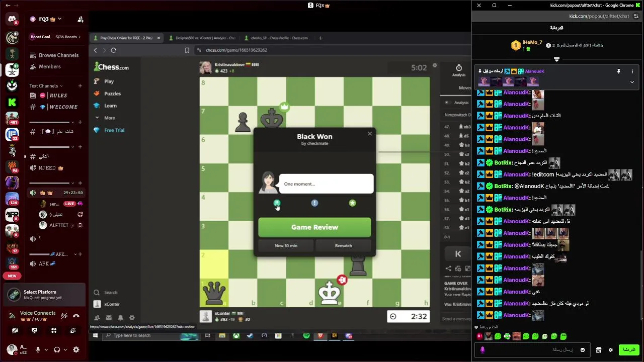Share your screen in Discord voice panel
Viewport: 644px width, 362px height.
click(34, 330)
